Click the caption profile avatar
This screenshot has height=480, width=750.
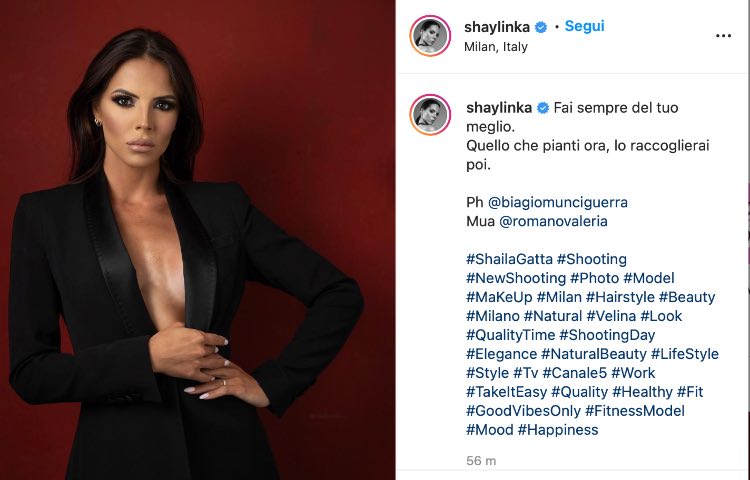pyautogui.click(x=430, y=115)
